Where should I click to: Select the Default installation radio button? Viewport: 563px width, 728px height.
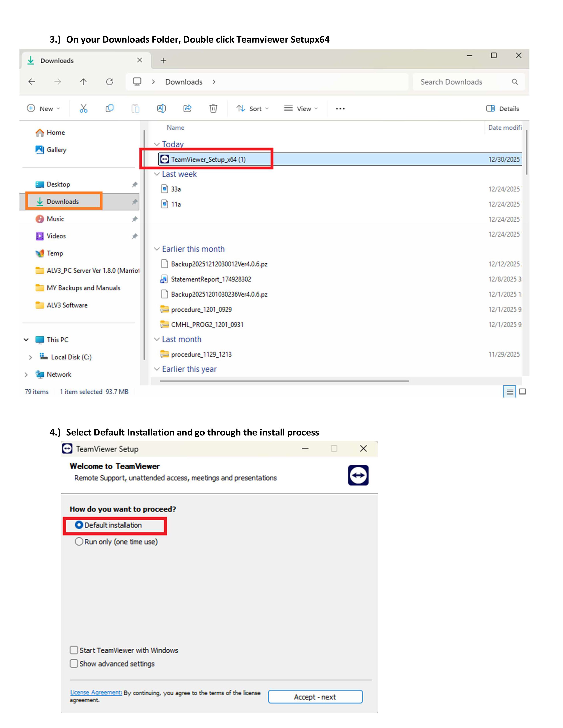coord(79,525)
